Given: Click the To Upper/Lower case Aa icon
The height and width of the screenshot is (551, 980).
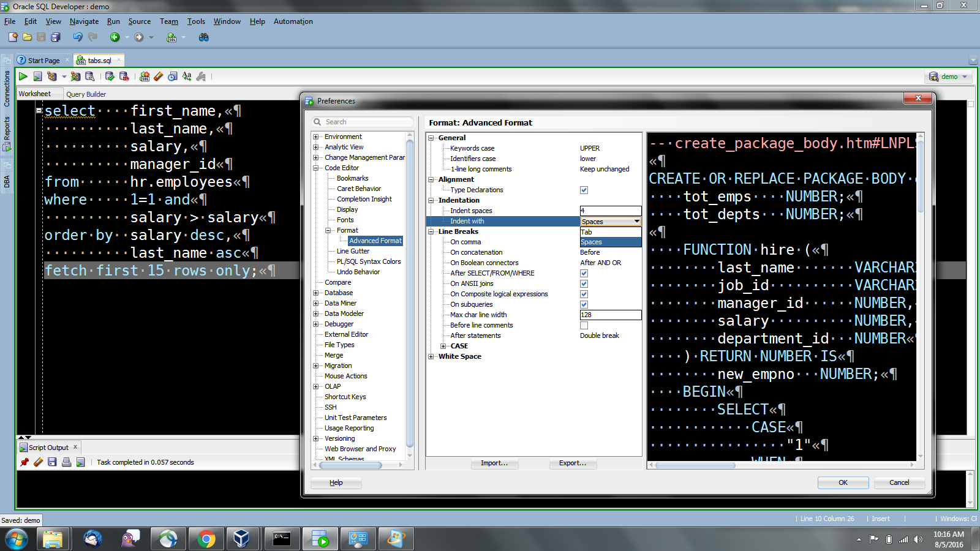Looking at the screenshot, I should [187, 77].
